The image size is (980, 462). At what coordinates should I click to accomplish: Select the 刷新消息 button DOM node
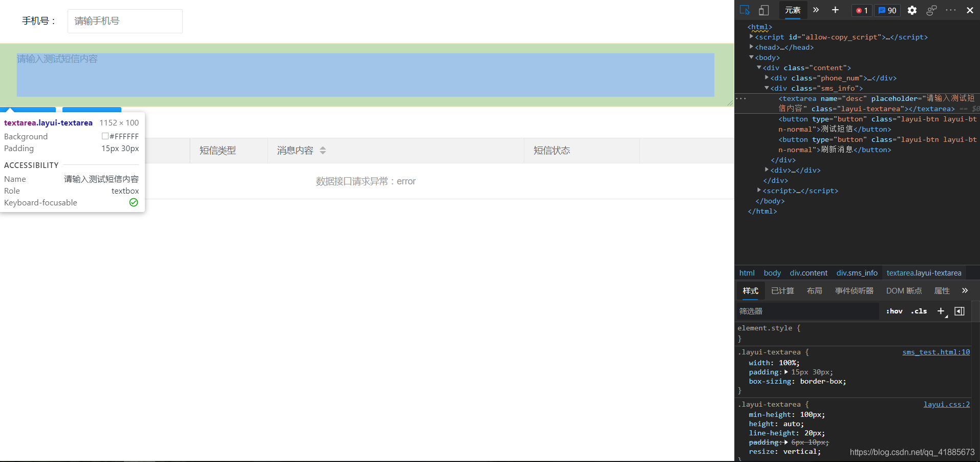(878, 144)
